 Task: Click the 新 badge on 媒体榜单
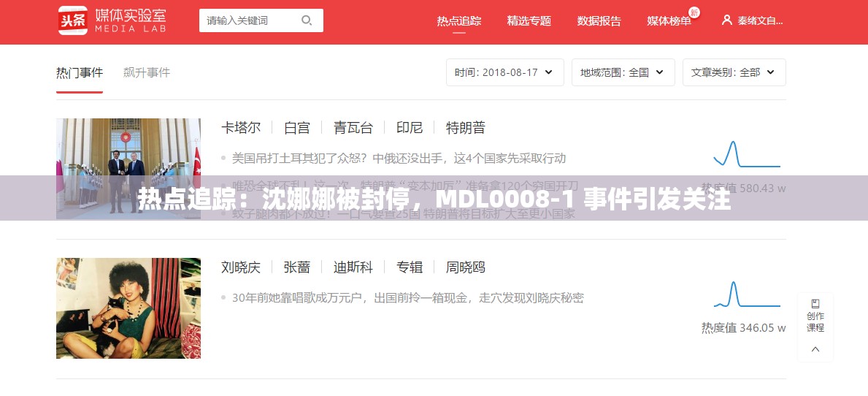pos(694,12)
